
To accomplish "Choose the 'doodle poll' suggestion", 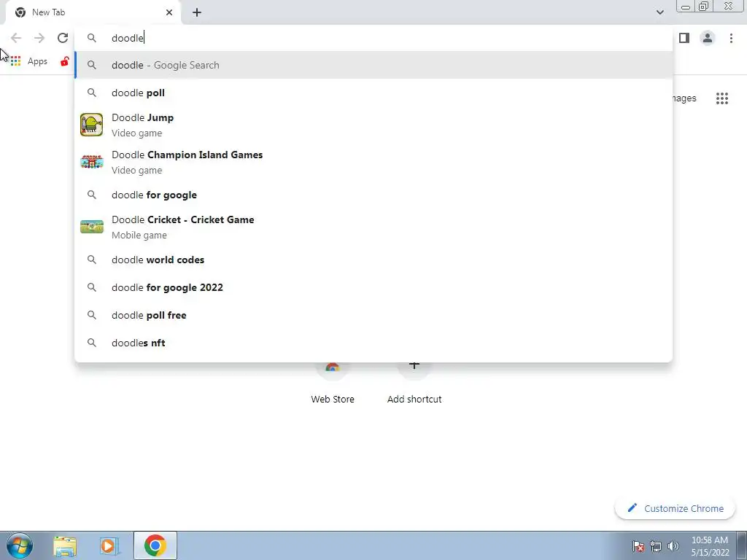I will [x=373, y=93].
